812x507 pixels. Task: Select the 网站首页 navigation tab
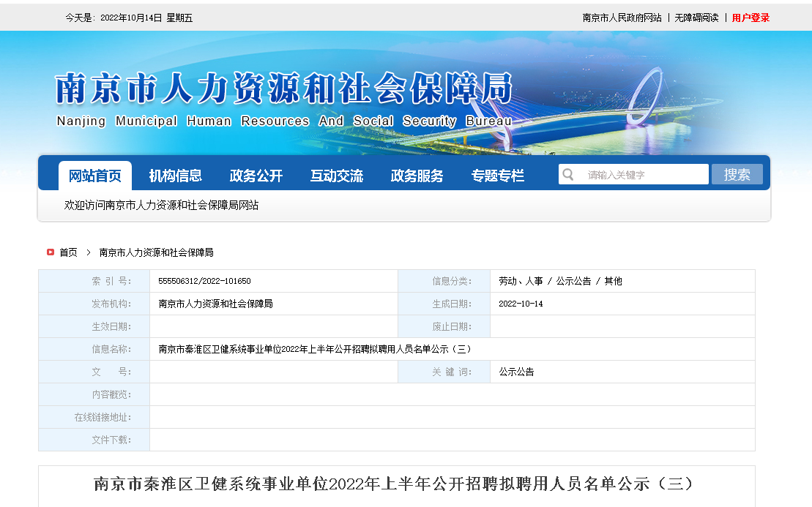pyautogui.click(x=95, y=176)
